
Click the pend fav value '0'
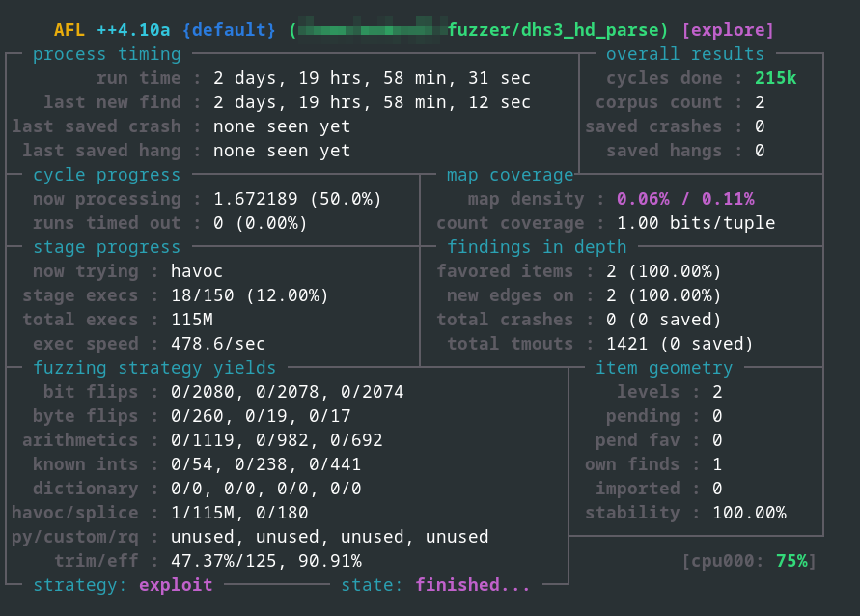click(x=717, y=440)
